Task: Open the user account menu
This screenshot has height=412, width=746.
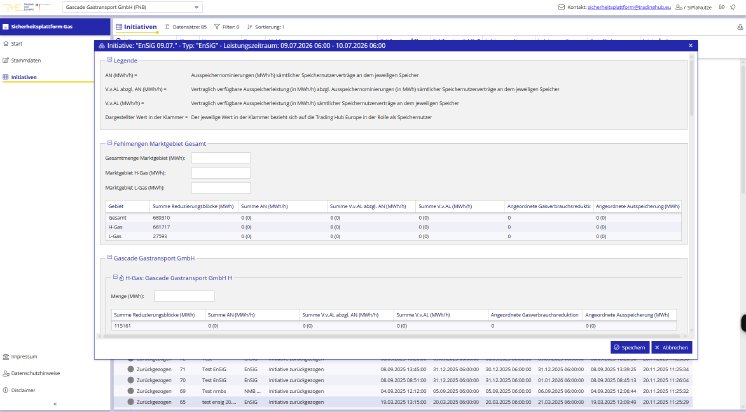Action: click(694, 7)
